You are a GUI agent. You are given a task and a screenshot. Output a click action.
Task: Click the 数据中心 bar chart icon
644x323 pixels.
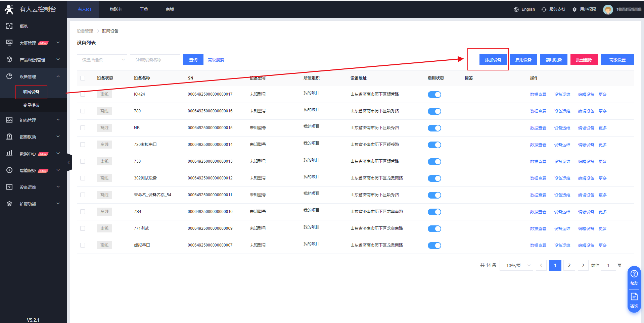tap(9, 154)
